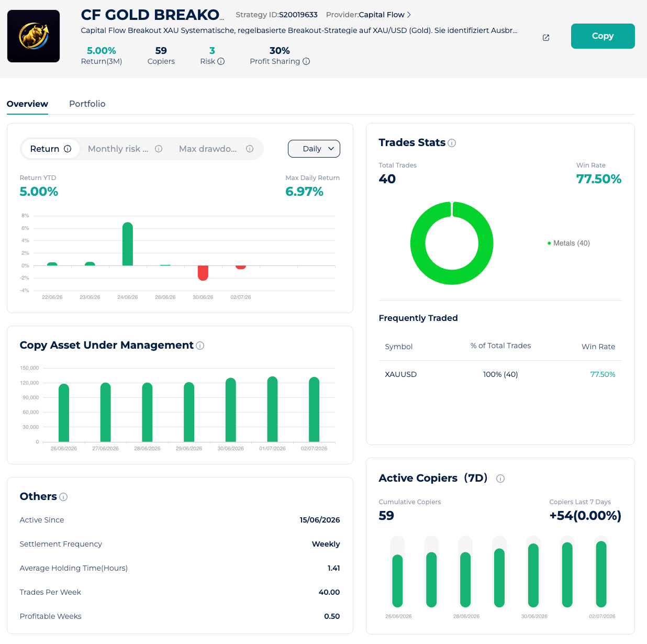The width and height of the screenshot is (647, 644).
Task: Click the 28/06/2026 AUM bar
Action: pos(147,413)
